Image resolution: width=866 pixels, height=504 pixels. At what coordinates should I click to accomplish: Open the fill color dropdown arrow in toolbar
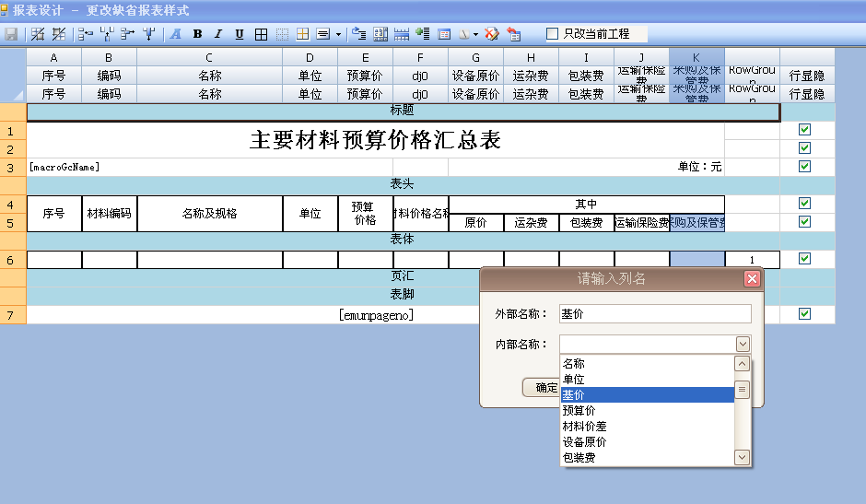point(475,34)
